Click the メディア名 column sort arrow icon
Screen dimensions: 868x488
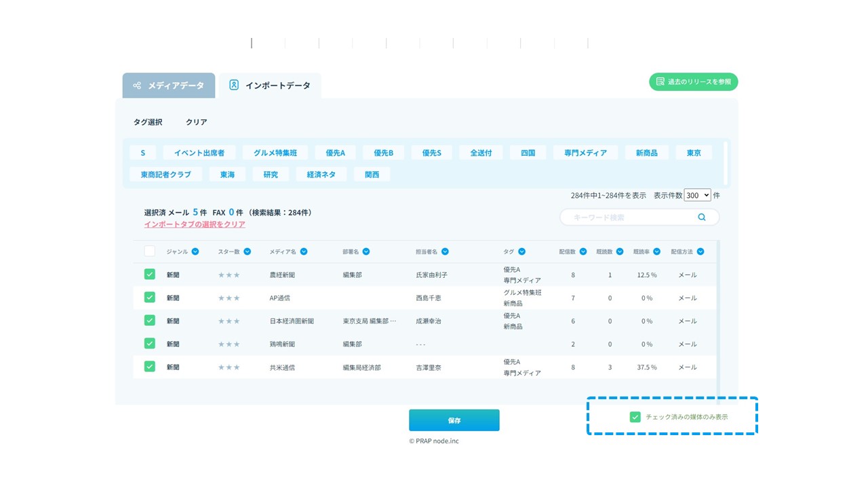pos(304,251)
